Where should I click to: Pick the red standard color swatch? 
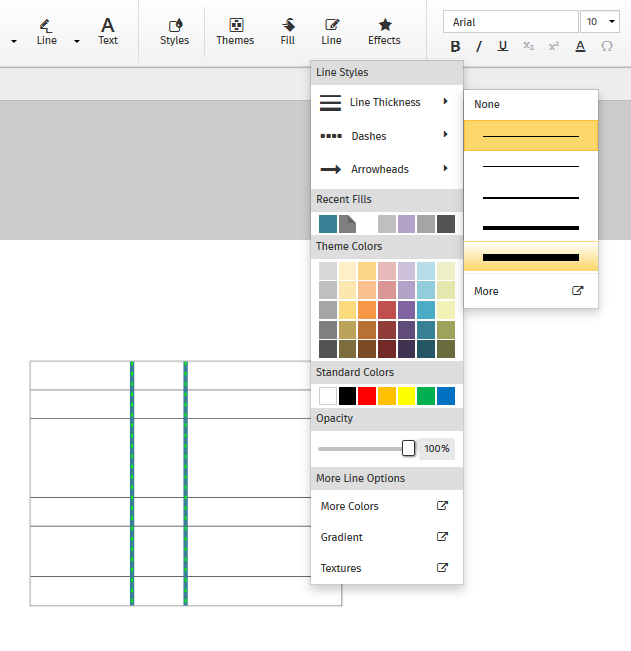(x=367, y=396)
